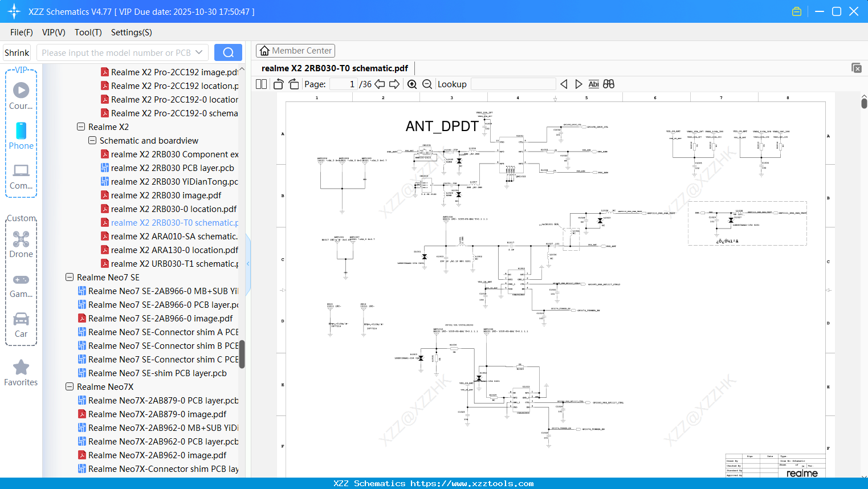Zoom in on the schematic

(x=412, y=84)
